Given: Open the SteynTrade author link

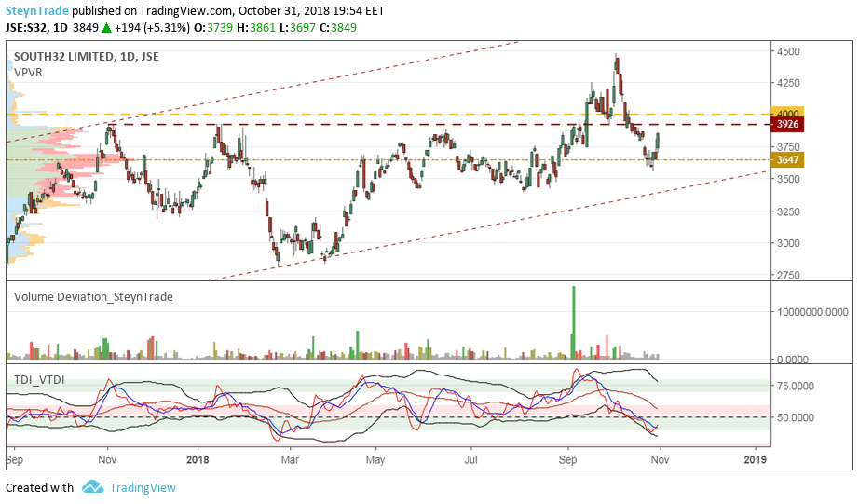Looking at the screenshot, I should pyautogui.click(x=37, y=10).
